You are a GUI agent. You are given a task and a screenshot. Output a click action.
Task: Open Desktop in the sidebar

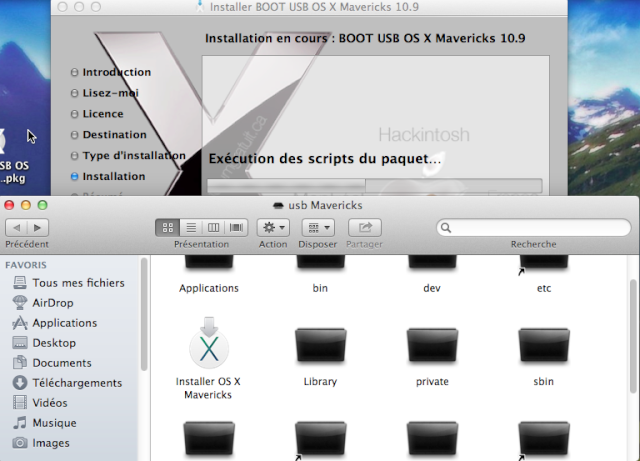click(44, 343)
